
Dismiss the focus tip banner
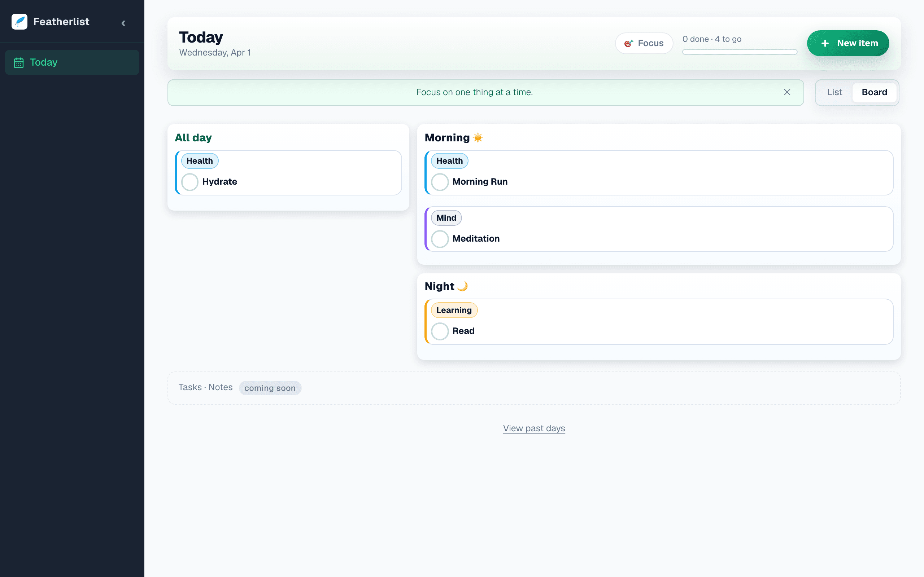tap(787, 92)
